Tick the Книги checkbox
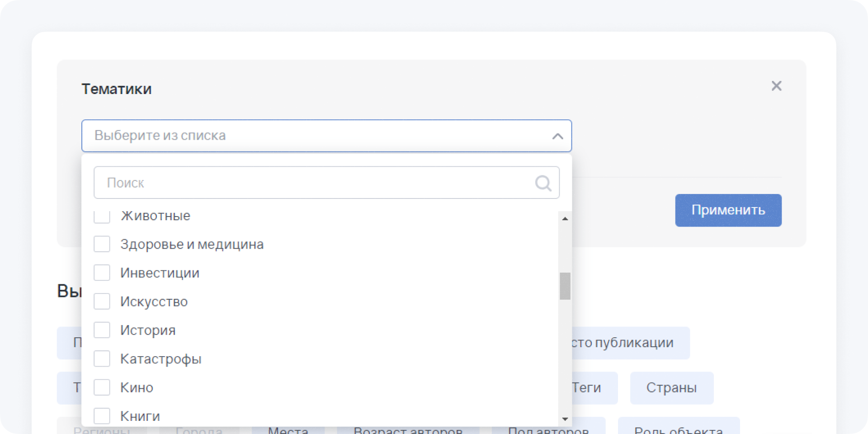The image size is (868, 434). click(102, 416)
